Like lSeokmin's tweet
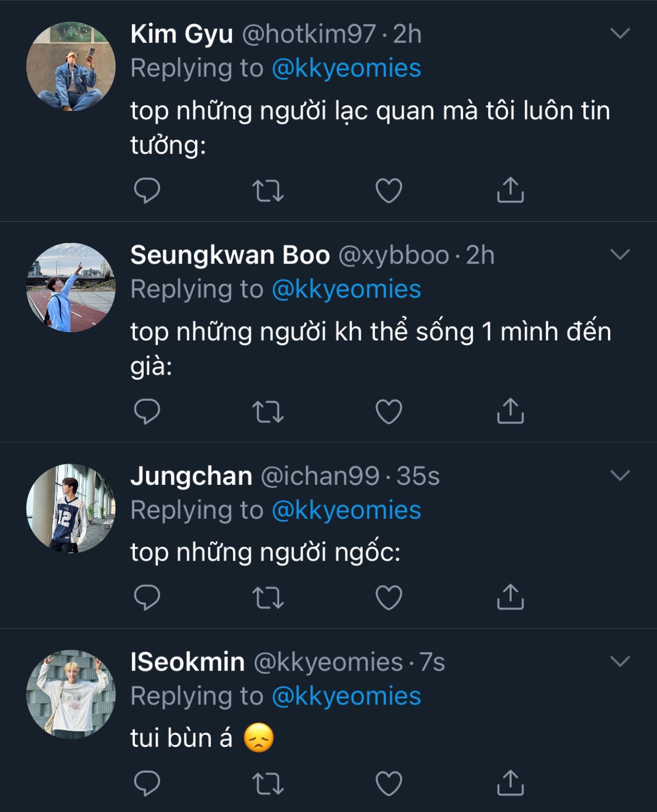The height and width of the screenshot is (812, 657). tap(389, 784)
